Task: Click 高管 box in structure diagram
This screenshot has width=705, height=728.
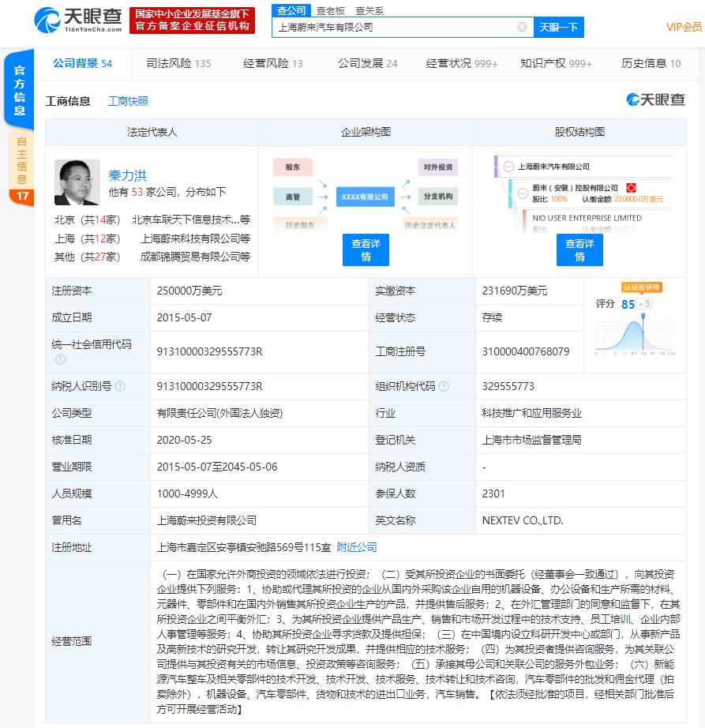Action: tap(293, 197)
